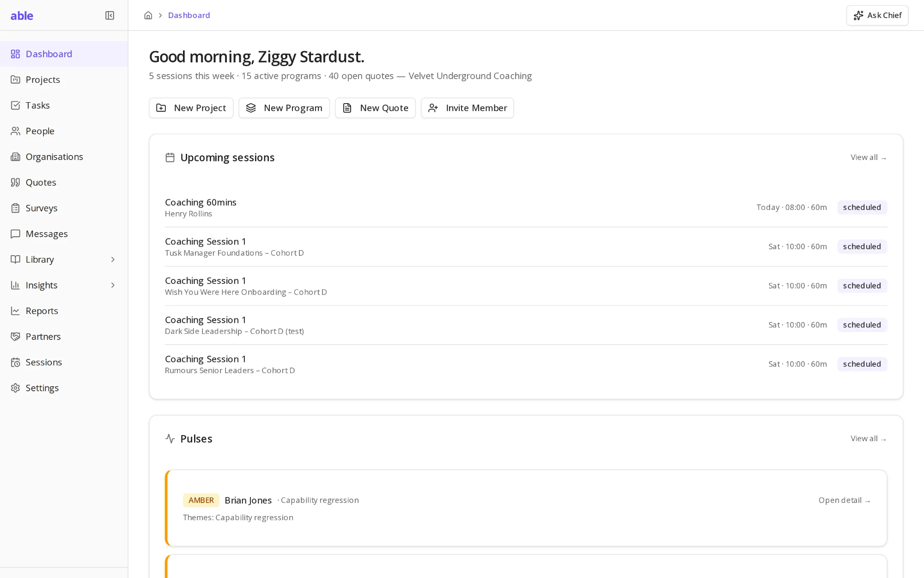This screenshot has height=578, width=924.
Task: Click the Projects folder icon in sidebar
Action: pyautogui.click(x=15, y=80)
